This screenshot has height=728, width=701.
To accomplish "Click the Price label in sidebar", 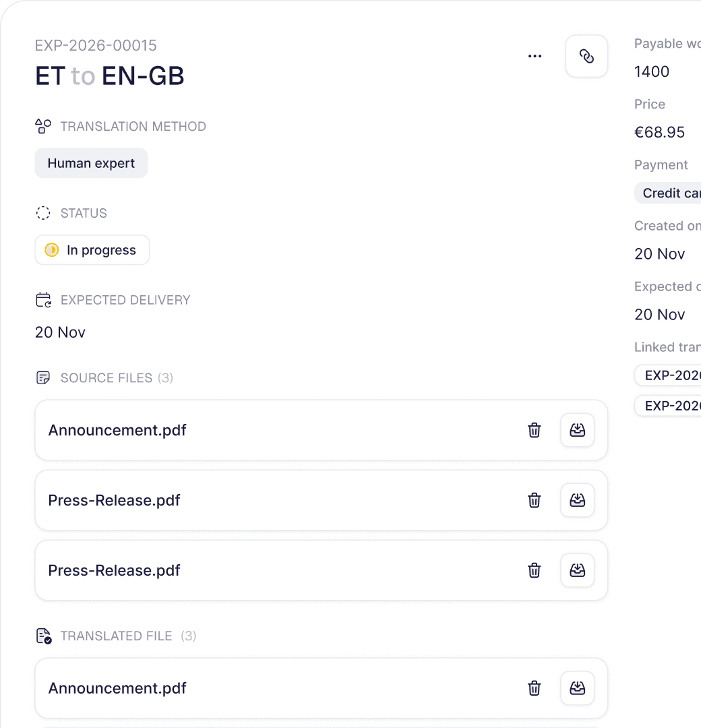I will [x=650, y=104].
